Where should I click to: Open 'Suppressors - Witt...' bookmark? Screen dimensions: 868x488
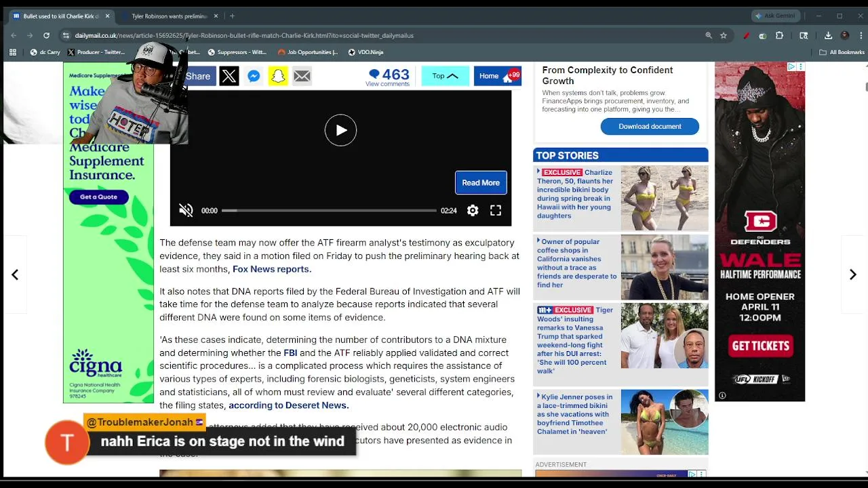click(237, 52)
